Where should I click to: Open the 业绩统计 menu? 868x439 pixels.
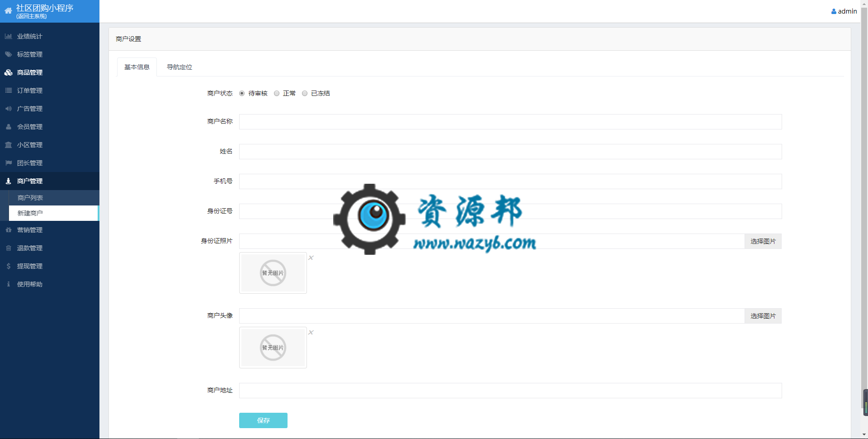(x=50, y=36)
